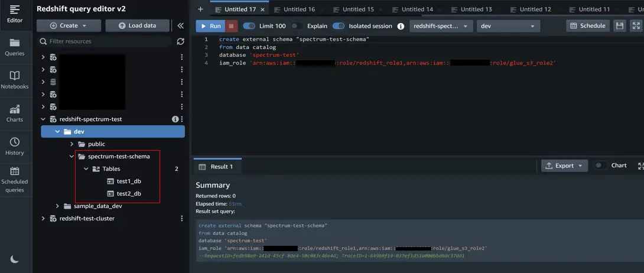Open the dev database dropdown

coord(509,26)
